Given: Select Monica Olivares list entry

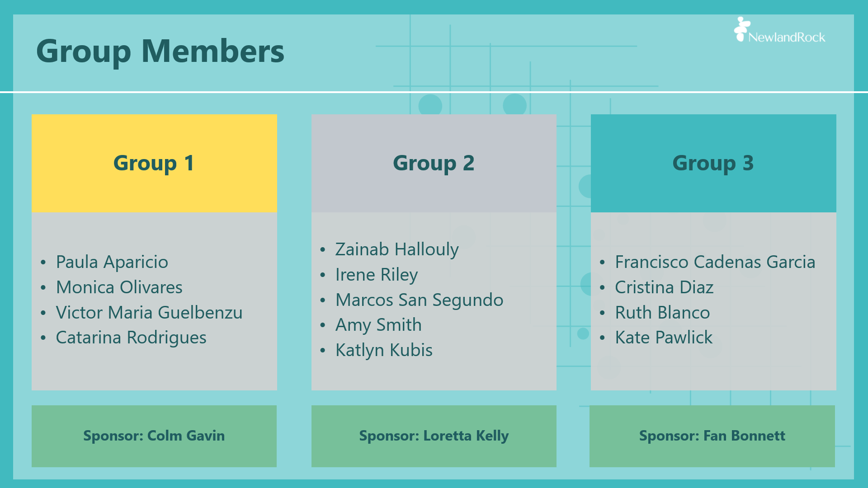Looking at the screenshot, I should coord(119,287).
